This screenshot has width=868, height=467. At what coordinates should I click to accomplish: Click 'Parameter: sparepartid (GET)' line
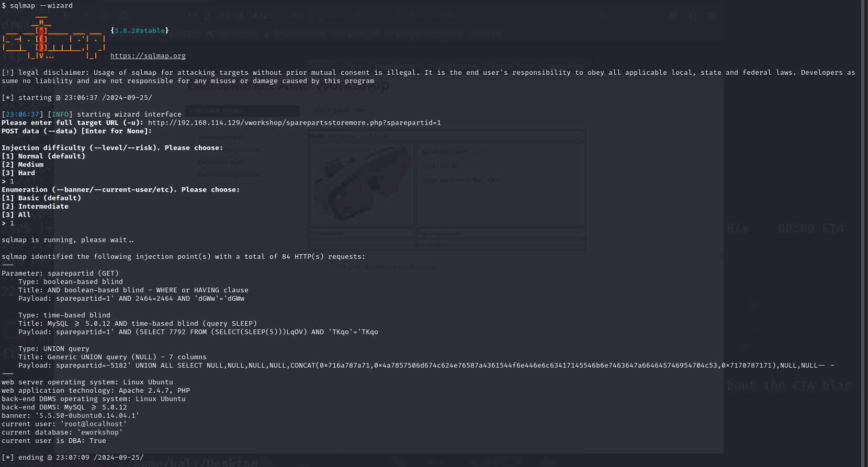pos(60,273)
